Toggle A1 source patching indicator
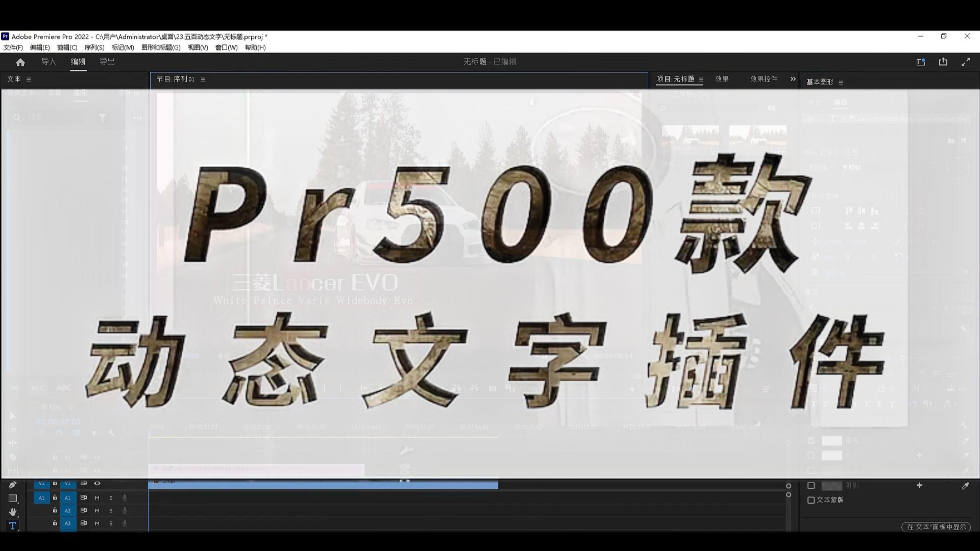 coord(41,498)
